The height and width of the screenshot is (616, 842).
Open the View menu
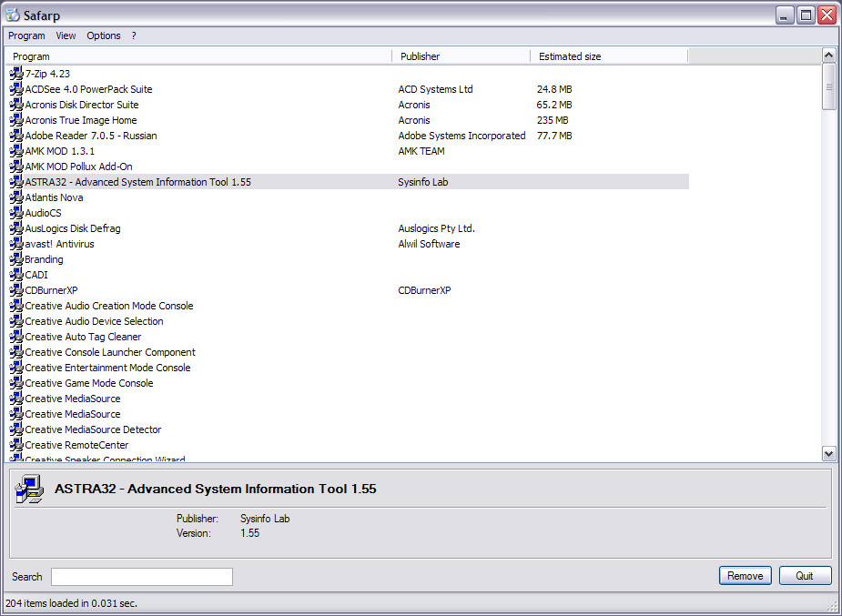pos(66,36)
